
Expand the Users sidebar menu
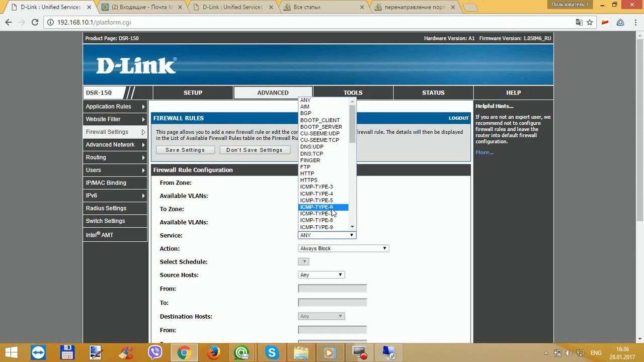(x=115, y=170)
